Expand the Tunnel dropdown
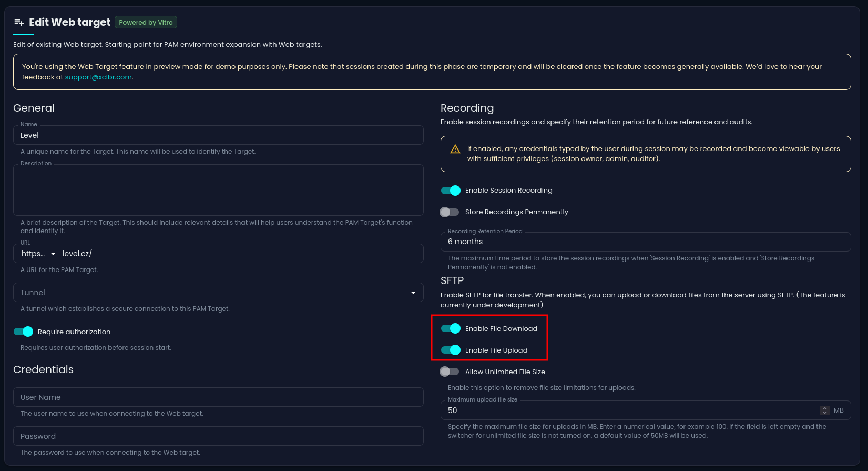Image resolution: width=868 pixels, height=471 pixels. [218, 293]
